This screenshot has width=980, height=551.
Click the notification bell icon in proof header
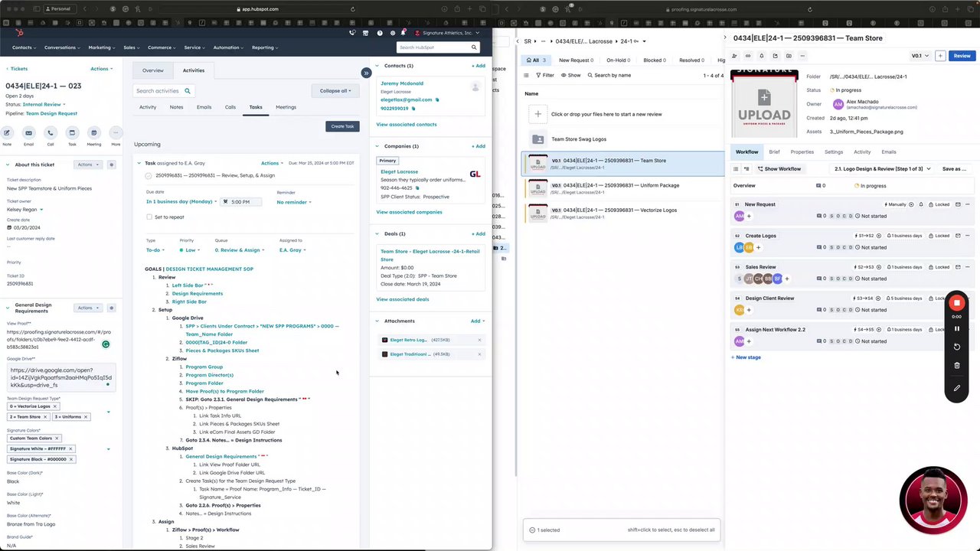(761, 56)
